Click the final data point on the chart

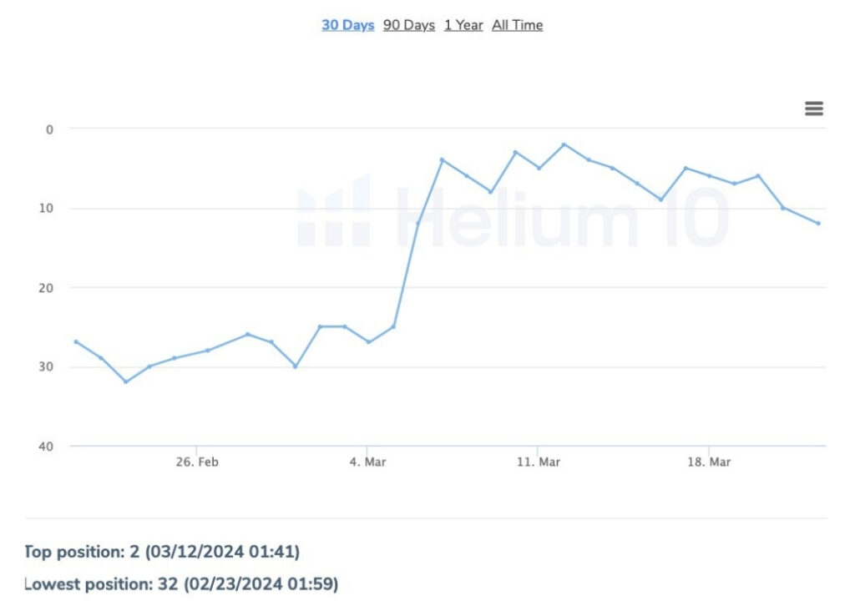818,223
